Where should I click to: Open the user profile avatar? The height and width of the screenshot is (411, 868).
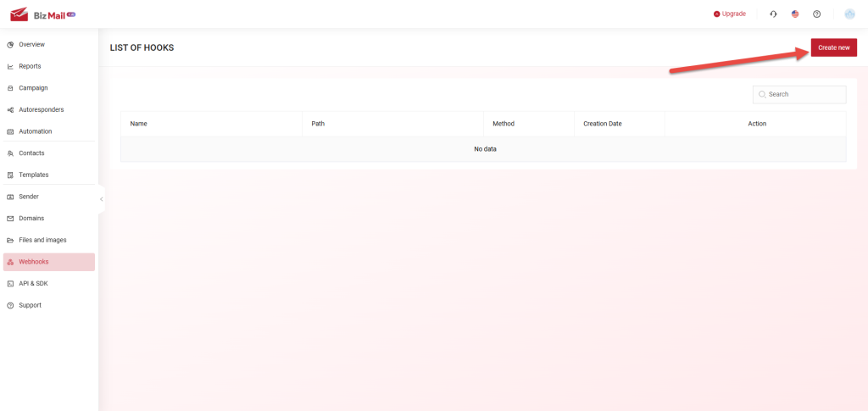click(x=850, y=14)
